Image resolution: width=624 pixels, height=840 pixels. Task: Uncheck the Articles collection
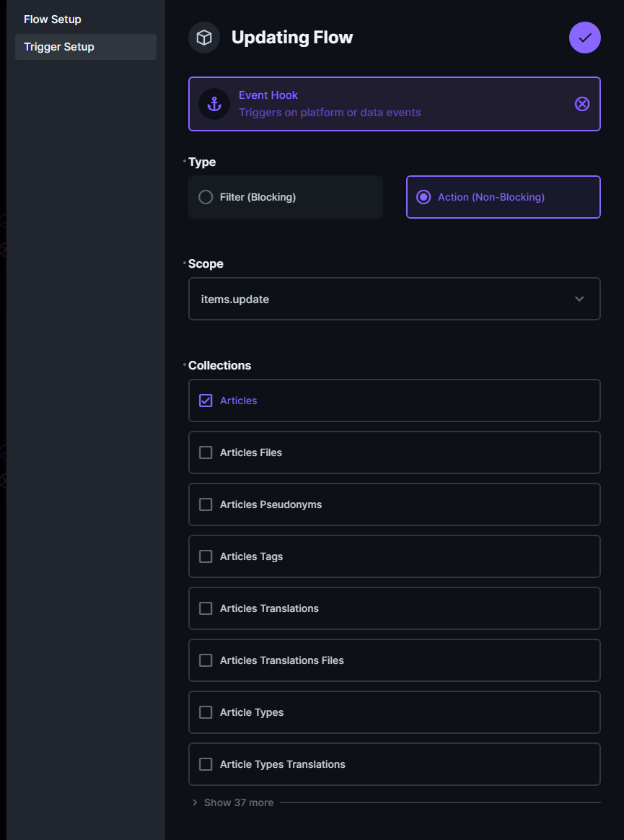pos(205,400)
